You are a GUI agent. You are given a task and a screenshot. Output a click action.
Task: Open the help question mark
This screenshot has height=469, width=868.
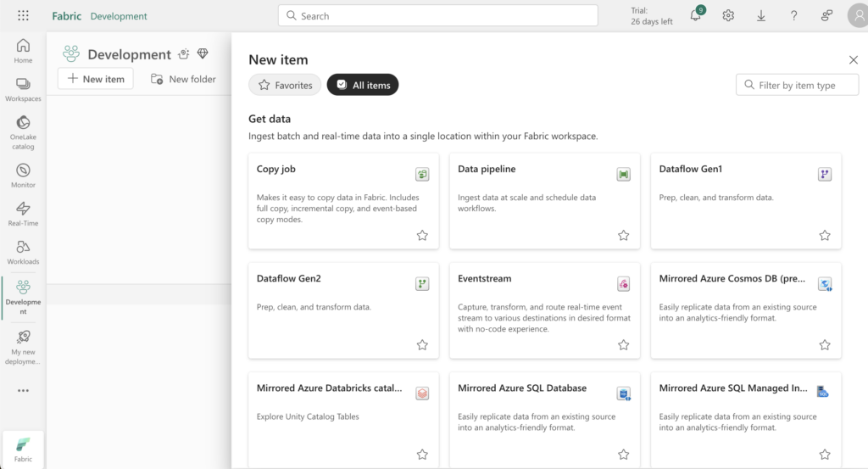coord(793,15)
